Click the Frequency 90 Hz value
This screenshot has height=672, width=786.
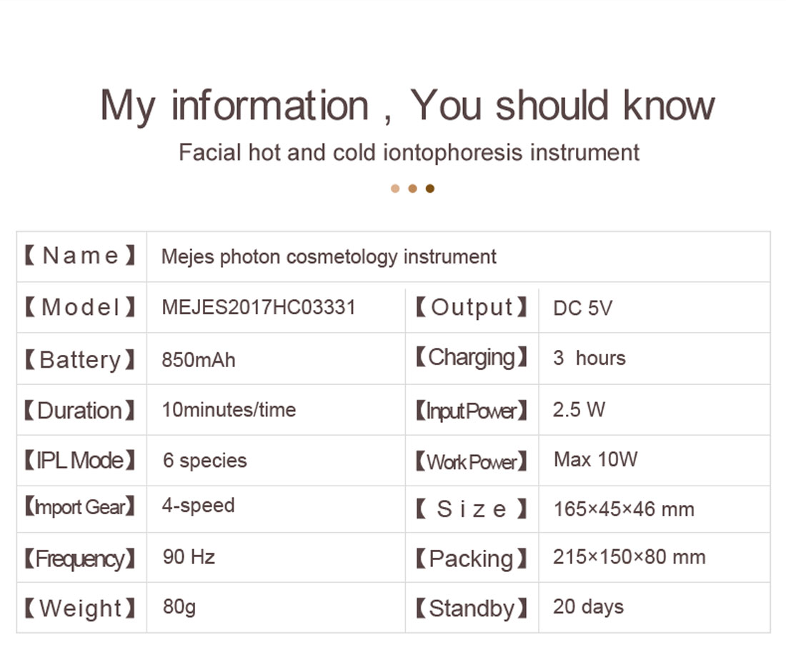(189, 557)
